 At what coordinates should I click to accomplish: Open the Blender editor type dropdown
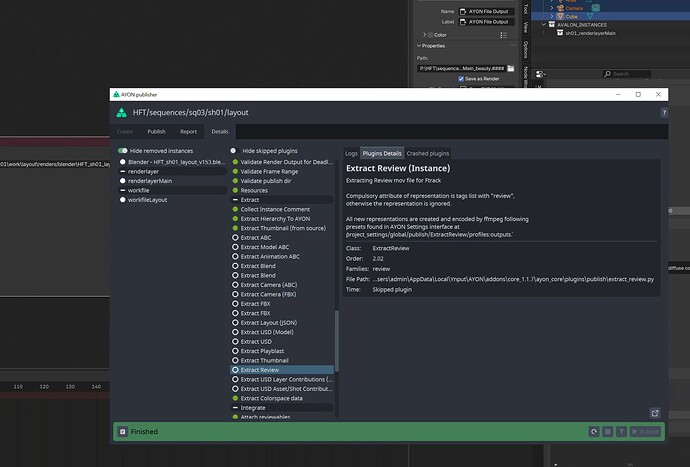click(x=541, y=74)
